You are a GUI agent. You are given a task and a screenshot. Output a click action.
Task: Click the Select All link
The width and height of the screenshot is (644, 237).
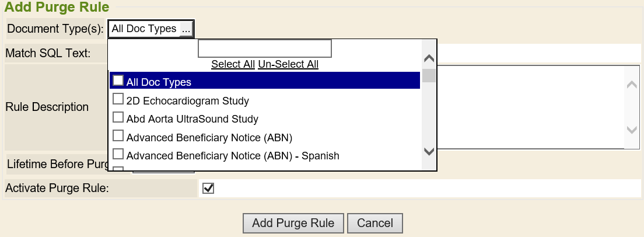(233, 64)
